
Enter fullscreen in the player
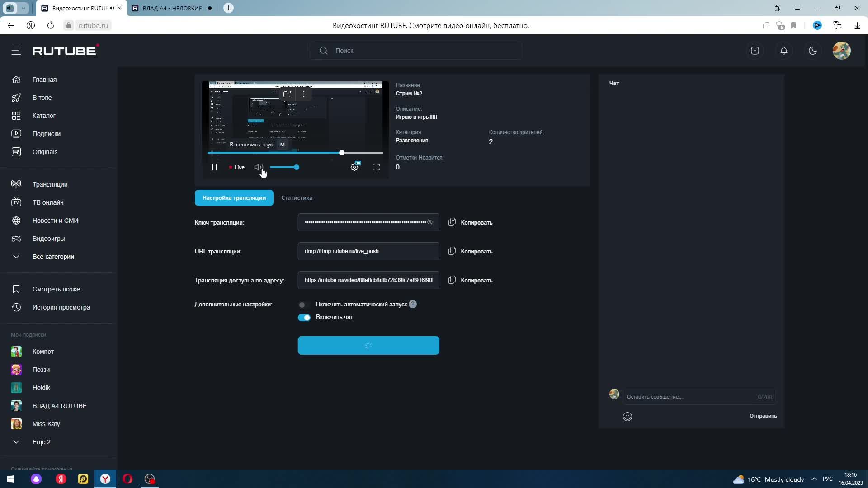pyautogui.click(x=376, y=167)
